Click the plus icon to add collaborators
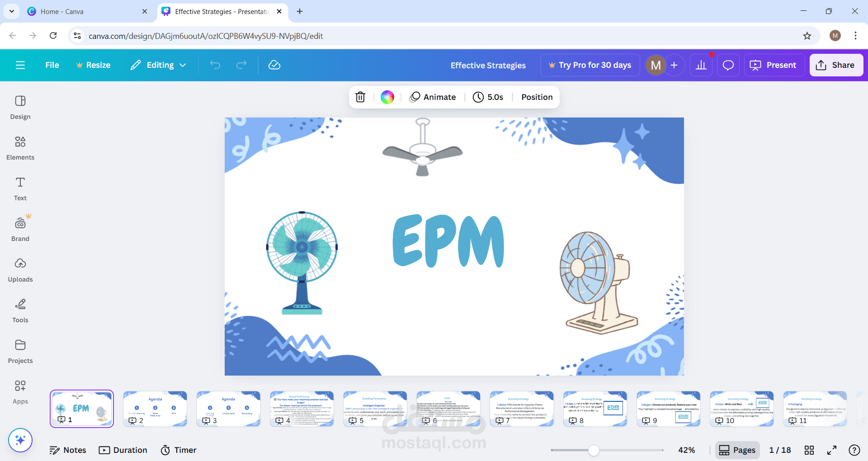Image resolution: width=868 pixels, height=461 pixels. point(674,65)
